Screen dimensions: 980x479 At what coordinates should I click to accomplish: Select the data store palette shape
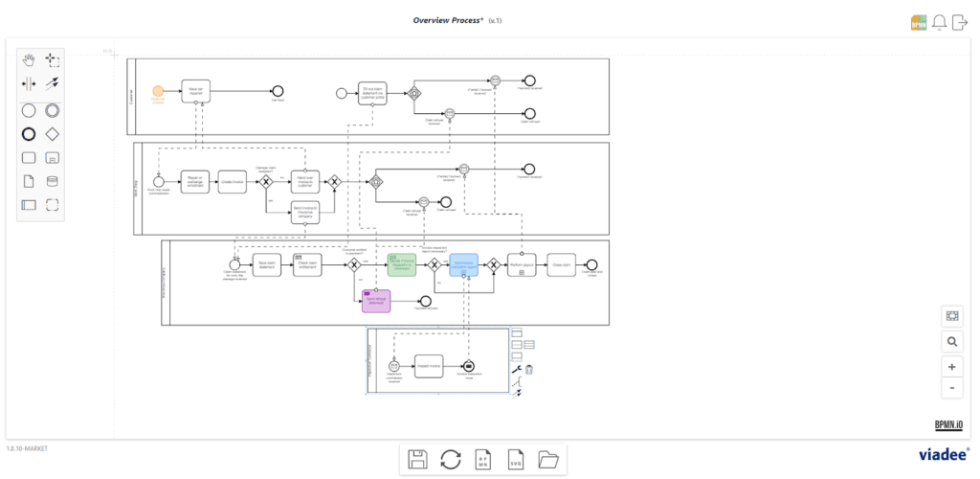point(53,181)
